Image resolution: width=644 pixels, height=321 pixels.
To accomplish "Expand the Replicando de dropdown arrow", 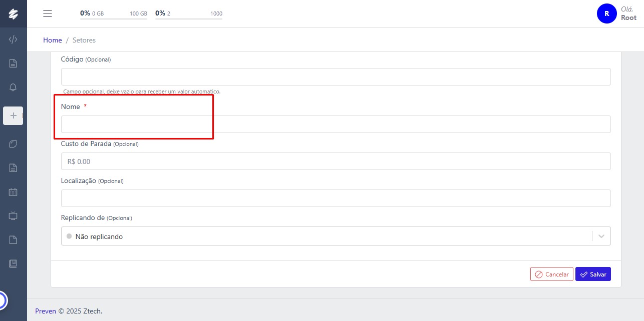I will [x=601, y=236].
